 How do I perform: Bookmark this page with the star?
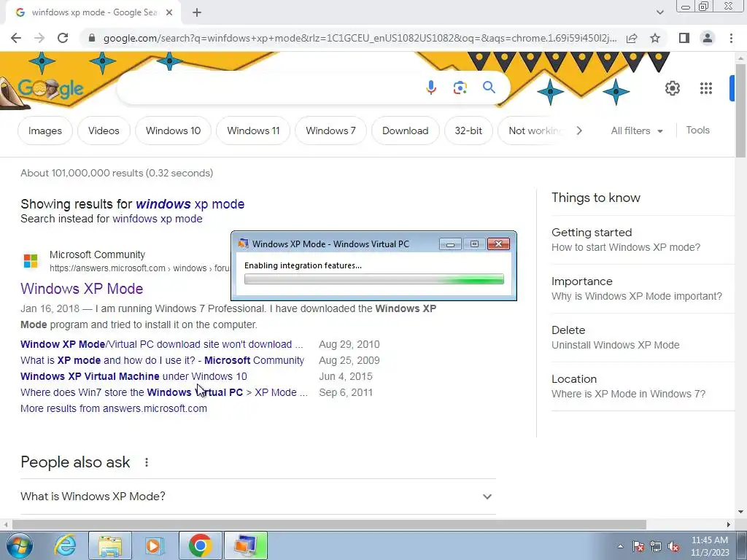(x=655, y=38)
